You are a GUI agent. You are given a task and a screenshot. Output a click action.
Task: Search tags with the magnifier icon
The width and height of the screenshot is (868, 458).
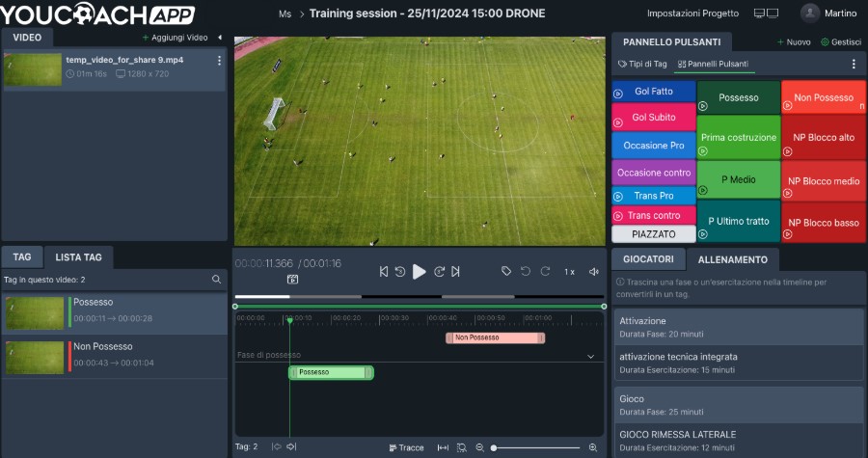(216, 280)
